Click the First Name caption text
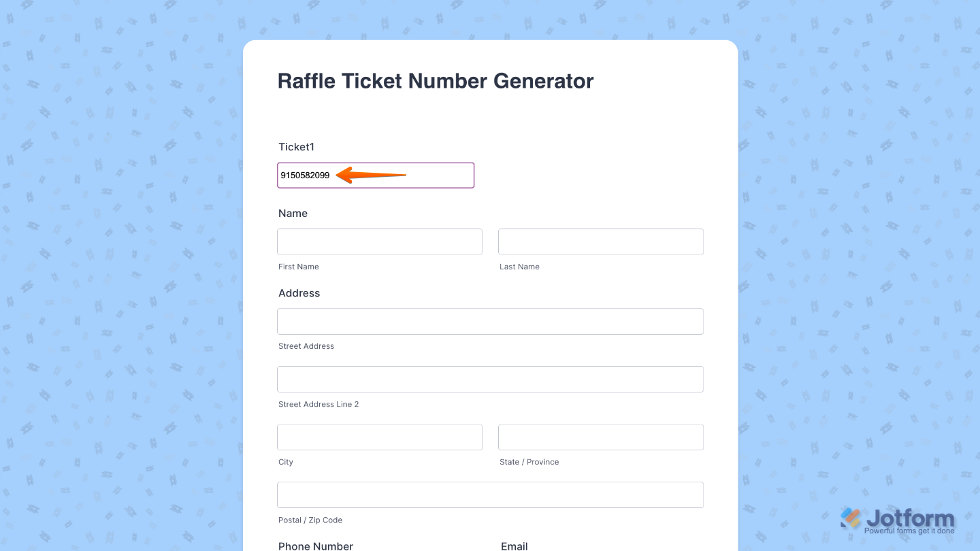Viewport: 980px width, 551px height. [x=298, y=267]
